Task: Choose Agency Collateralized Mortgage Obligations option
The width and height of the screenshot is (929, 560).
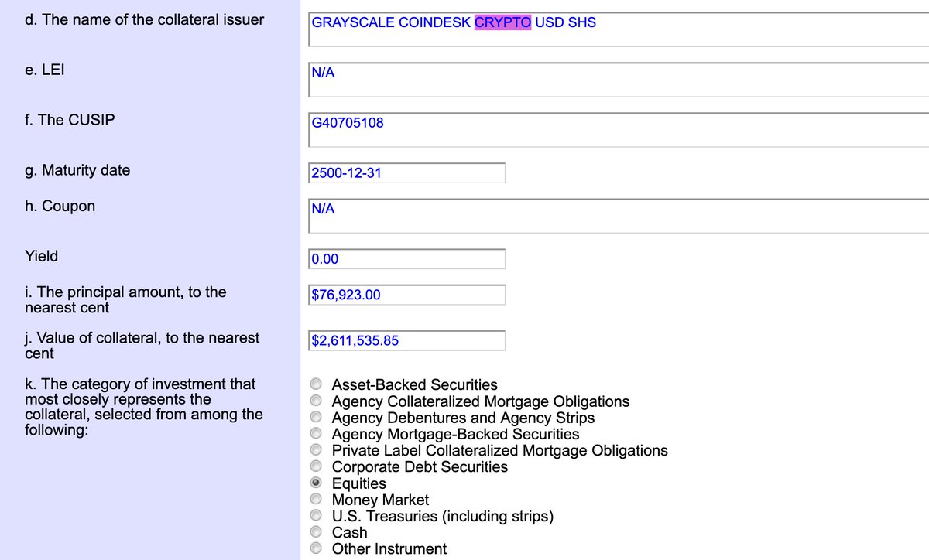Action: pyautogui.click(x=316, y=401)
